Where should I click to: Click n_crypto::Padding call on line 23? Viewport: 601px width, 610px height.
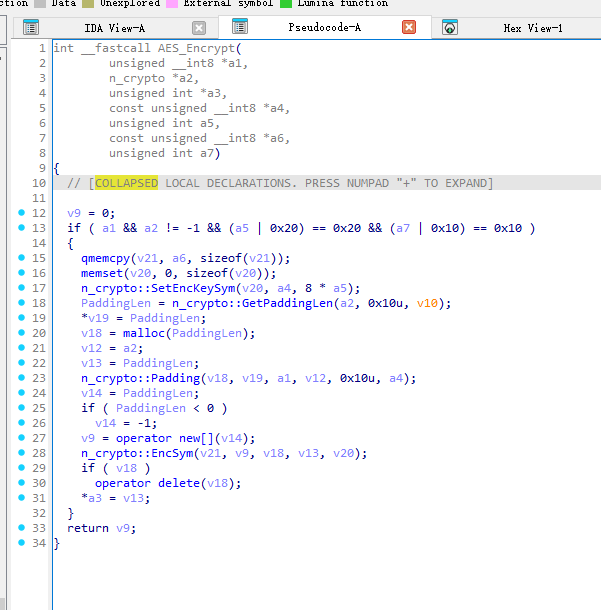tap(140, 378)
